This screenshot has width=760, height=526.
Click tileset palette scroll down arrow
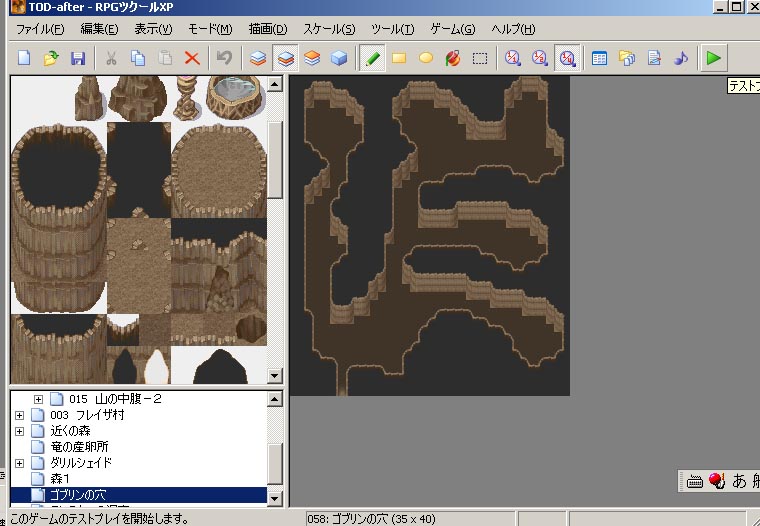[275, 376]
